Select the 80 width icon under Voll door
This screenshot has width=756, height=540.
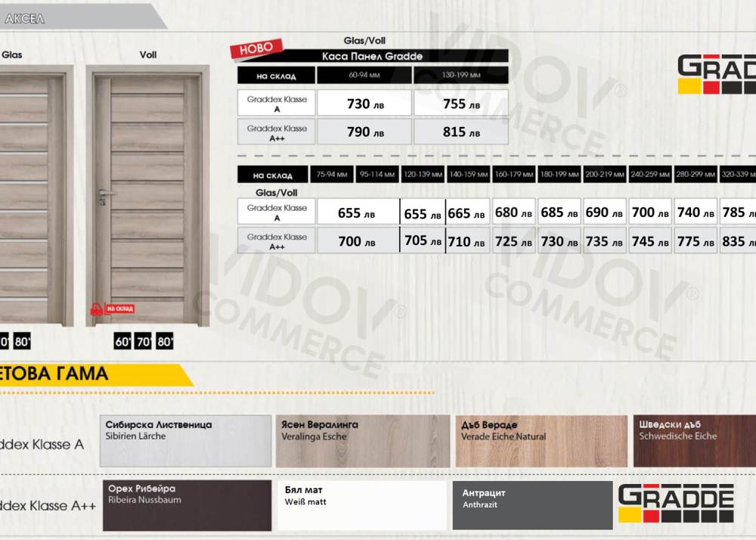click(x=165, y=342)
